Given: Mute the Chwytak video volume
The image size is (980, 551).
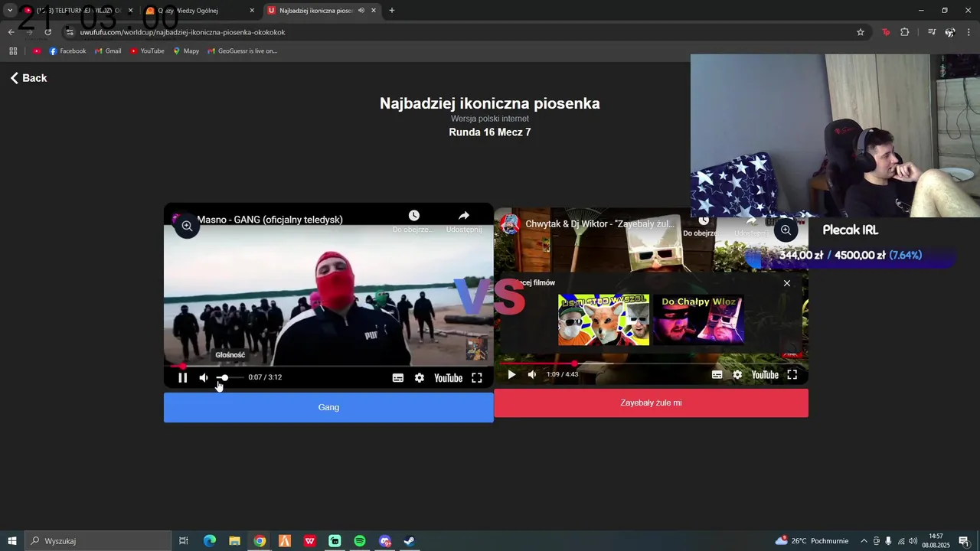Looking at the screenshot, I should point(532,374).
